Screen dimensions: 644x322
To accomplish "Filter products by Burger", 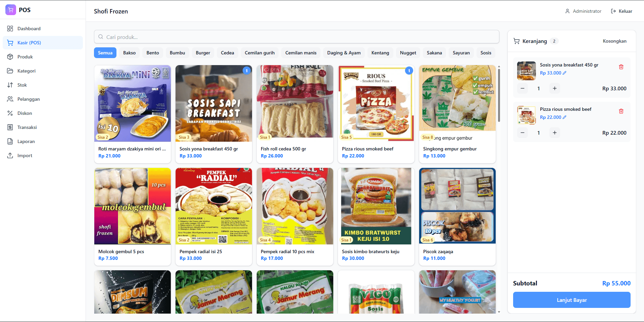I will [x=203, y=53].
